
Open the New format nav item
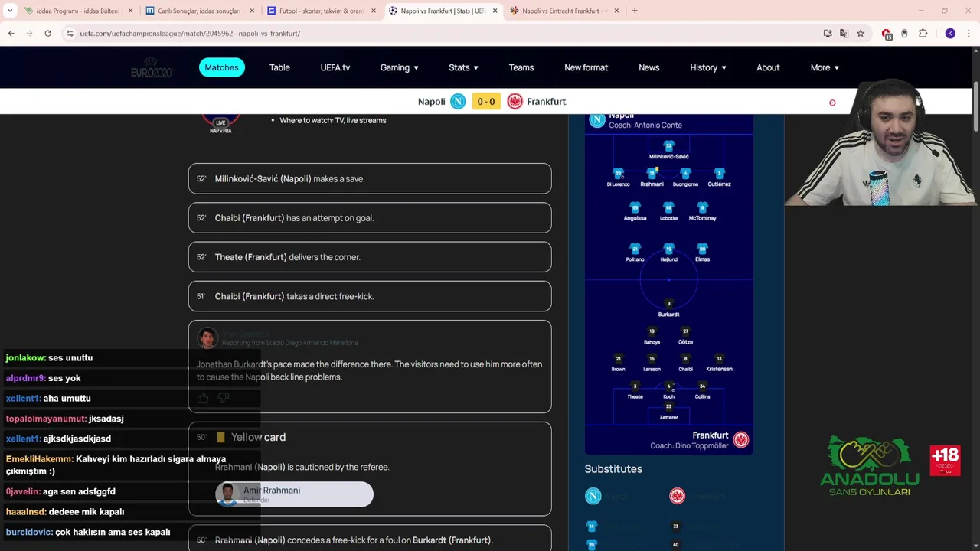(586, 67)
